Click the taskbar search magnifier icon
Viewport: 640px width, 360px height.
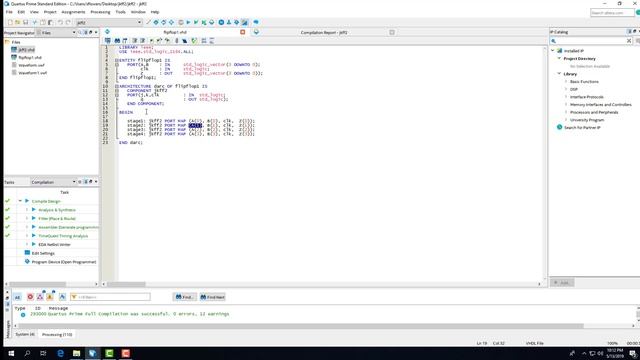[27, 353]
